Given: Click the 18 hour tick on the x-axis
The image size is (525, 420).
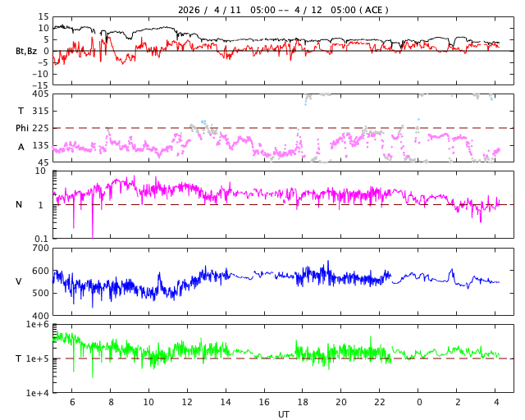Looking at the screenshot, I should pos(303,403).
